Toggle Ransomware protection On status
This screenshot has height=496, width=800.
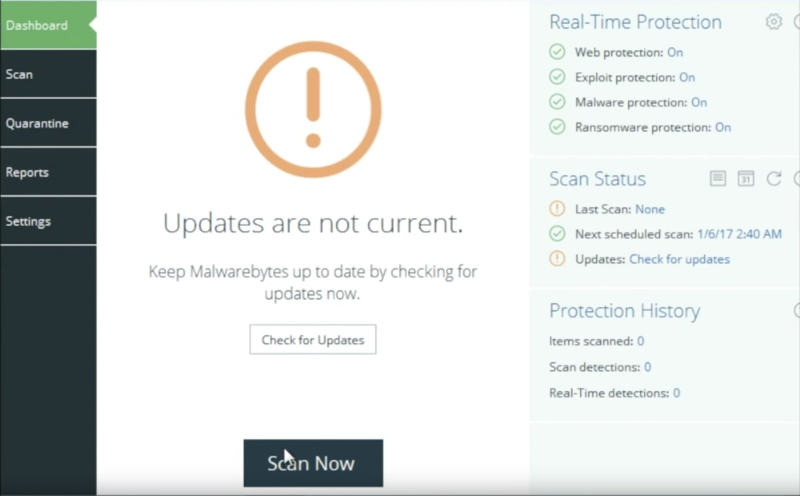(x=723, y=127)
